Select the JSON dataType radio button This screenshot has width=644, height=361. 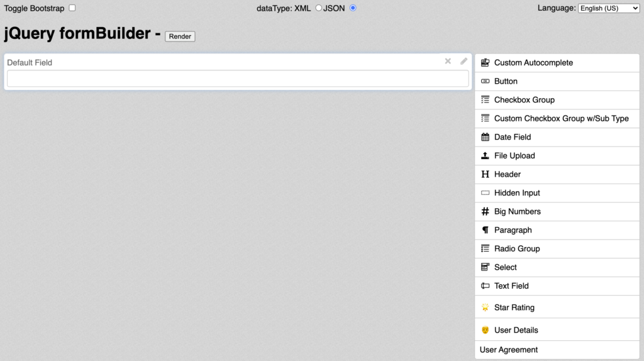(x=353, y=8)
